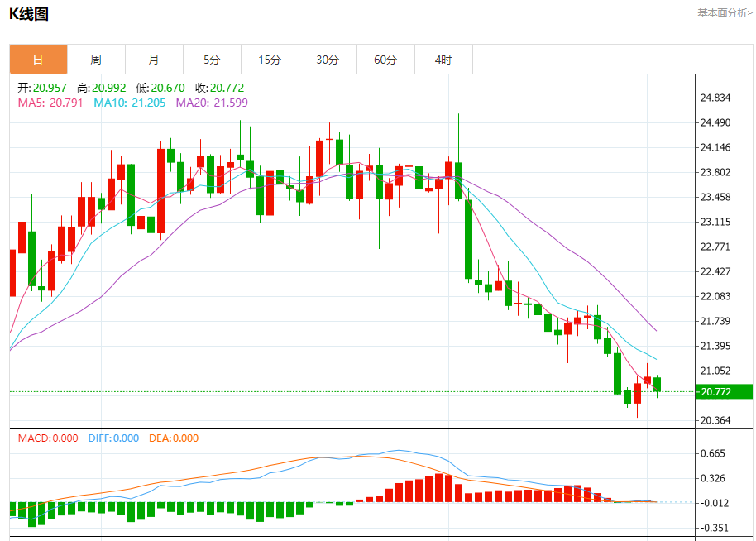Click the 0.665 MACD axis label

(713, 453)
